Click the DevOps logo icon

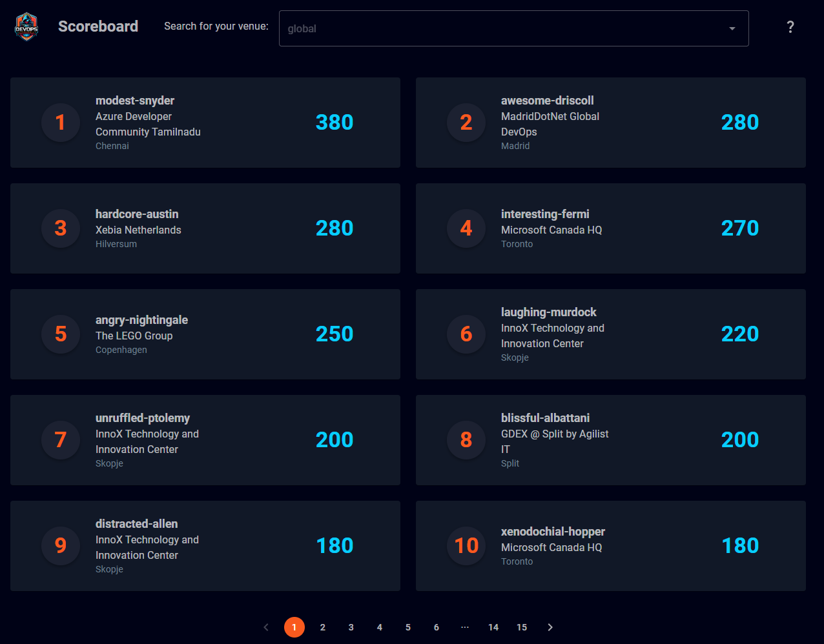26,26
